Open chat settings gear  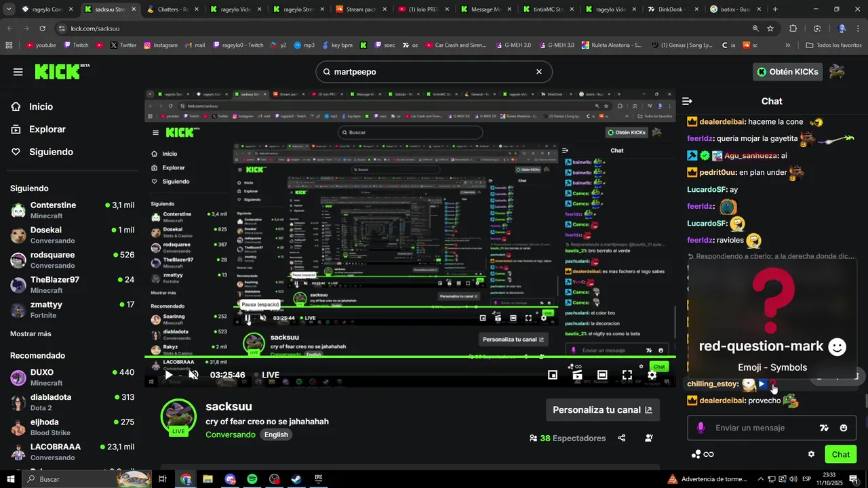(811, 454)
